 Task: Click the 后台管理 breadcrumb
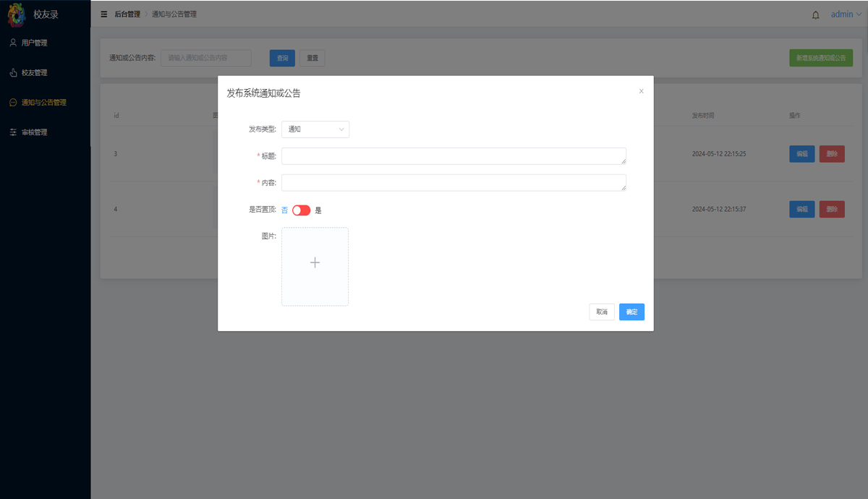click(x=127, y=14)
